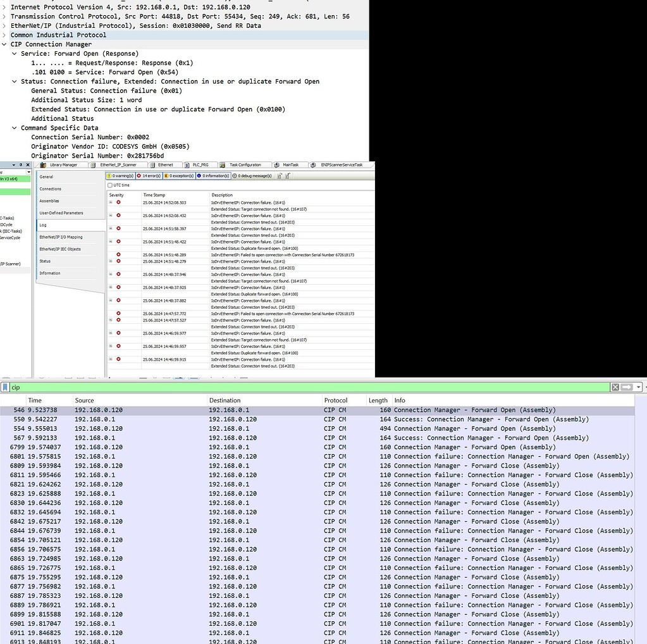The height and width of the screenshot is (644, 647).
Task: Clear the cip display filter with X icon
Action: point(615,387)
